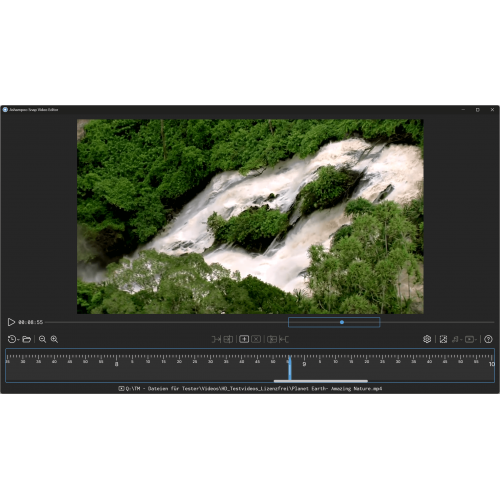Screen dimensions: 500x500
Task: Zoom in the timeline
Action: 54,339
